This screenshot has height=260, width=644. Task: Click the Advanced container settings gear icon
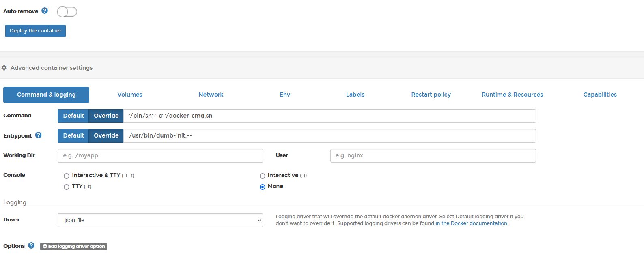pos(4,68)
